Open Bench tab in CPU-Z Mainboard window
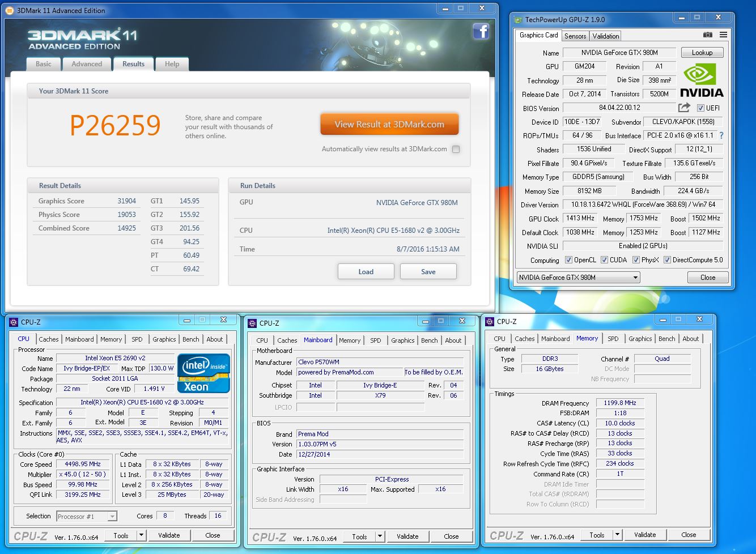Screen dimensions: 756x554 tap(430, 340)
